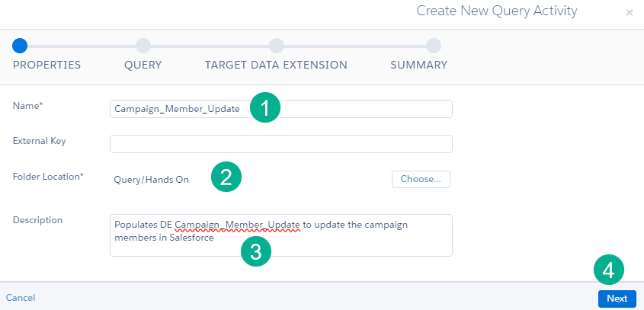Click the Query/Hands On folder path text

(x=151, y=180)
